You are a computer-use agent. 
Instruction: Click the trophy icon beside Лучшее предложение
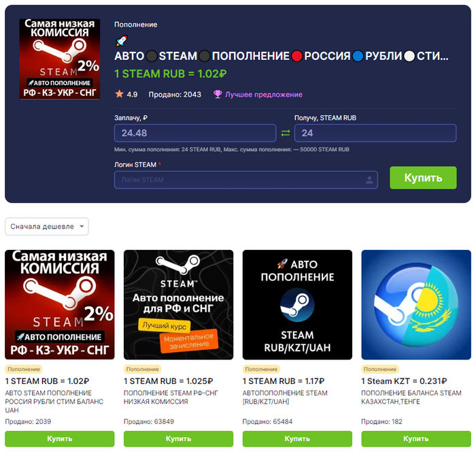pos(218,94)
